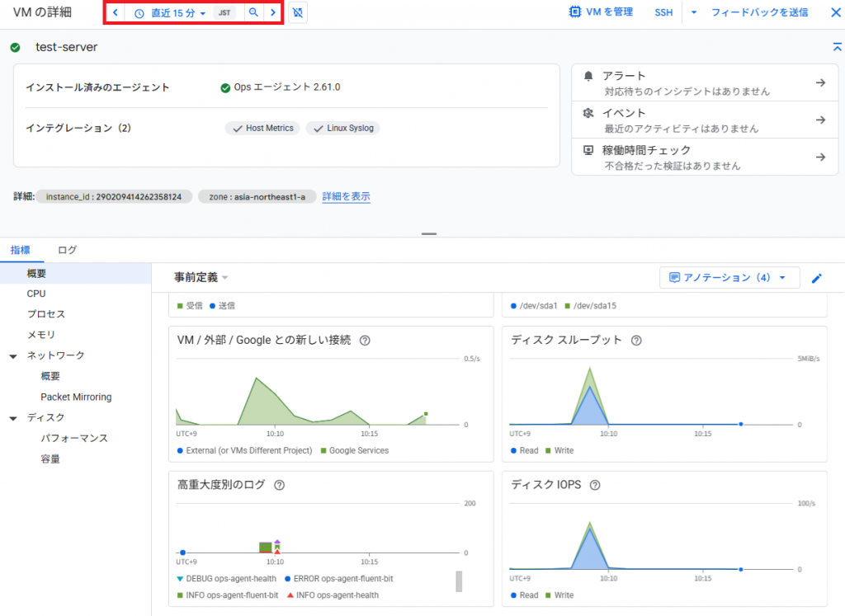Collapse the ネットワーク tree section
The image size is (845, 616).
pos(13,355)
